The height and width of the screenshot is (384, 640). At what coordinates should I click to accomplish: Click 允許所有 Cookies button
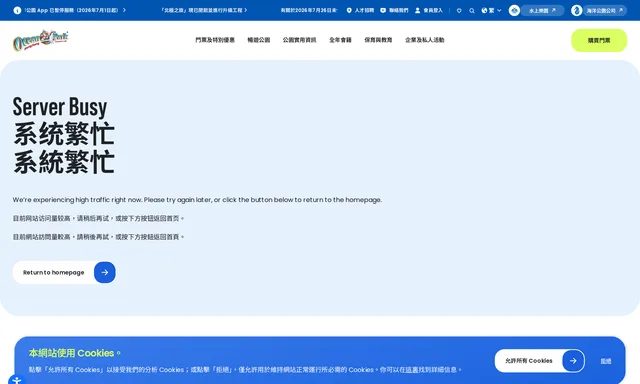point(540,361)
